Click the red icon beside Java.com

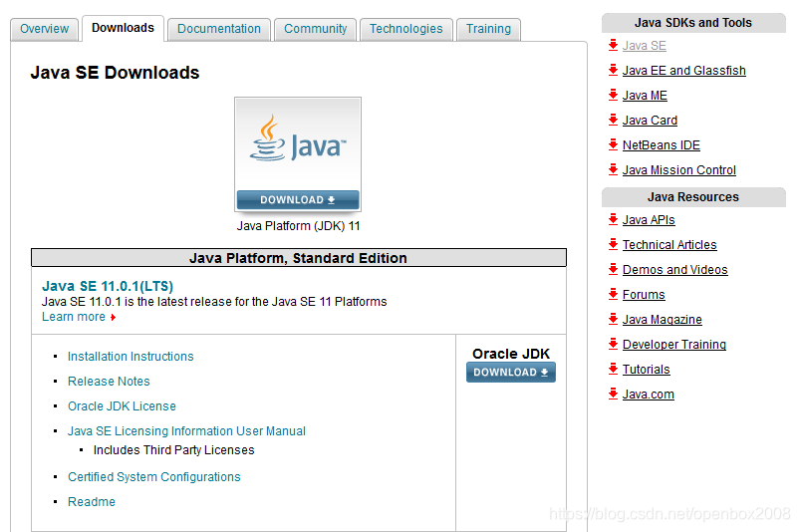pos(614,395)
